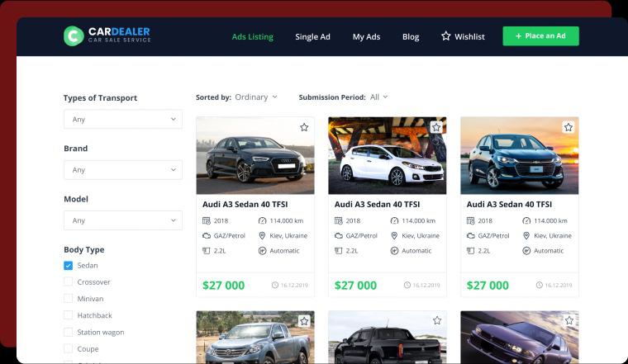
Task: Check the Station wagon checkbox
Action: (x=68, y=332)
